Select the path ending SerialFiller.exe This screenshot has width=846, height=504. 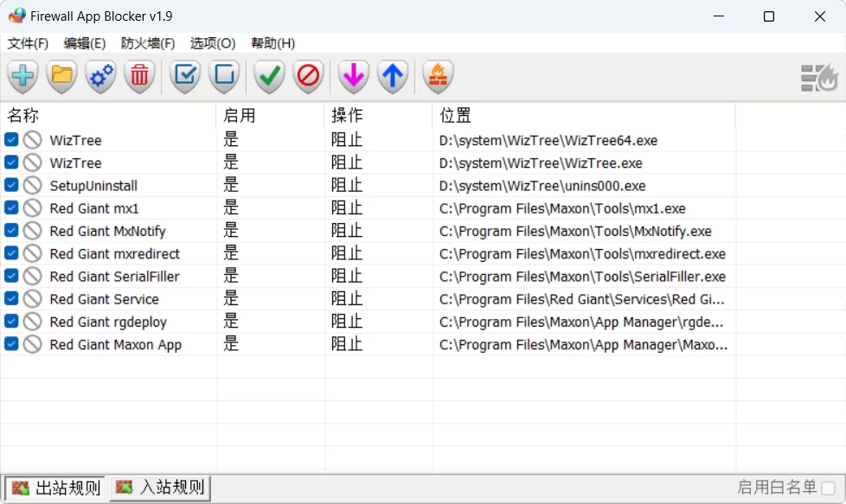click(x=582, y=277)
